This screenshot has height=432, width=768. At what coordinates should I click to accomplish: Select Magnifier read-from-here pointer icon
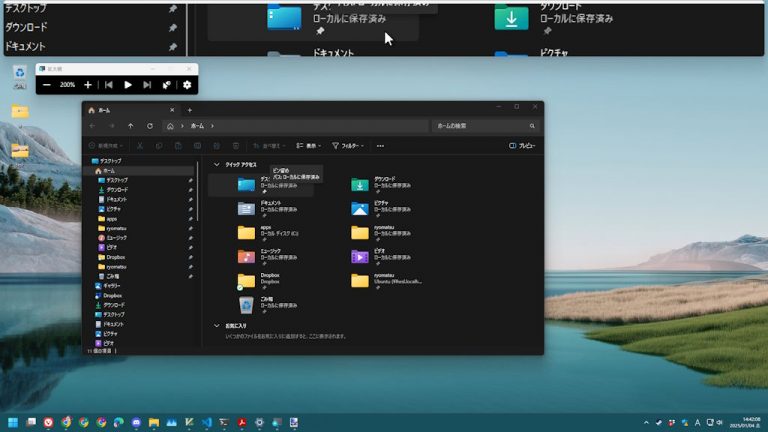[167, 85]
